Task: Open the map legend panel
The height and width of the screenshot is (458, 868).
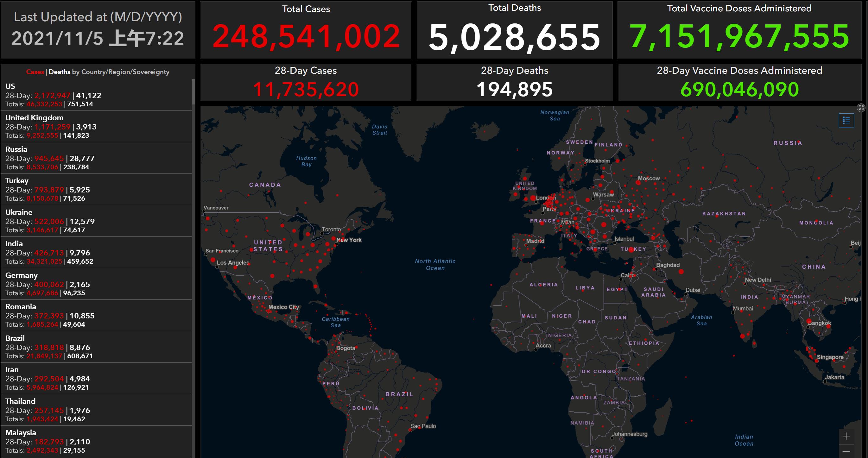Action: click(846, 121)
